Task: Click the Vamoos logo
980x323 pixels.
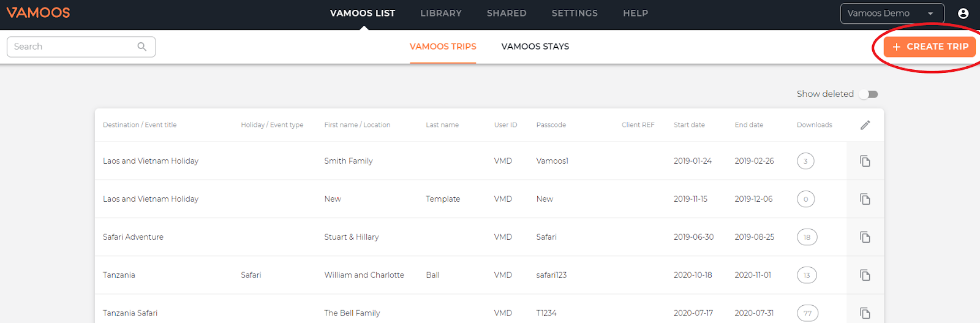Action: coord(38,13)
